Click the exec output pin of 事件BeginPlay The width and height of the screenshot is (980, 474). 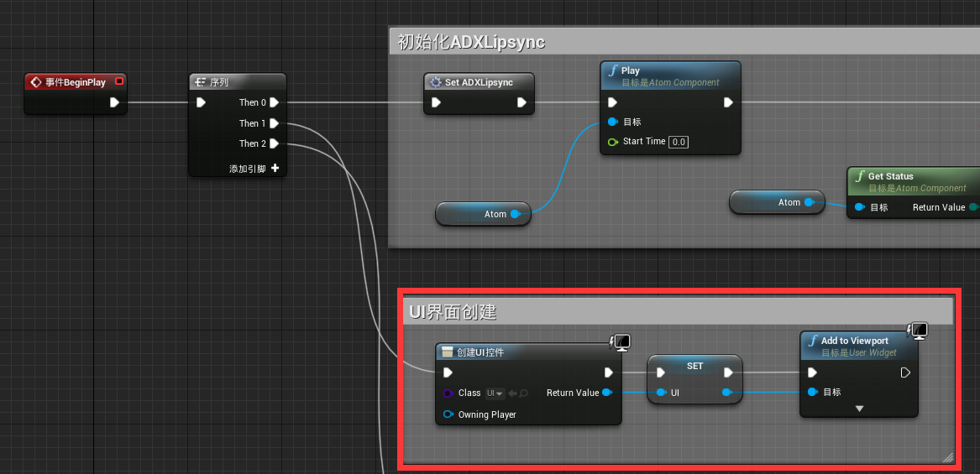[115, 102]
